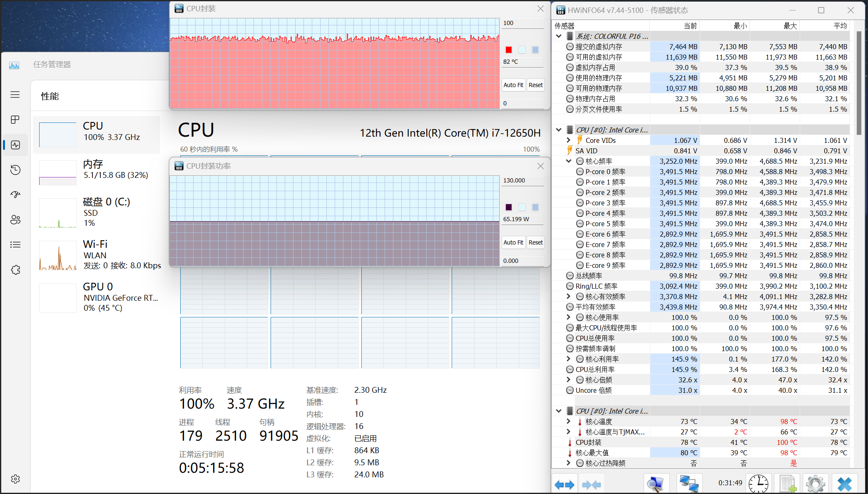Click the HWiNFO network remote monitoring icon
This screenshot has width=868, height=494.
689,484
